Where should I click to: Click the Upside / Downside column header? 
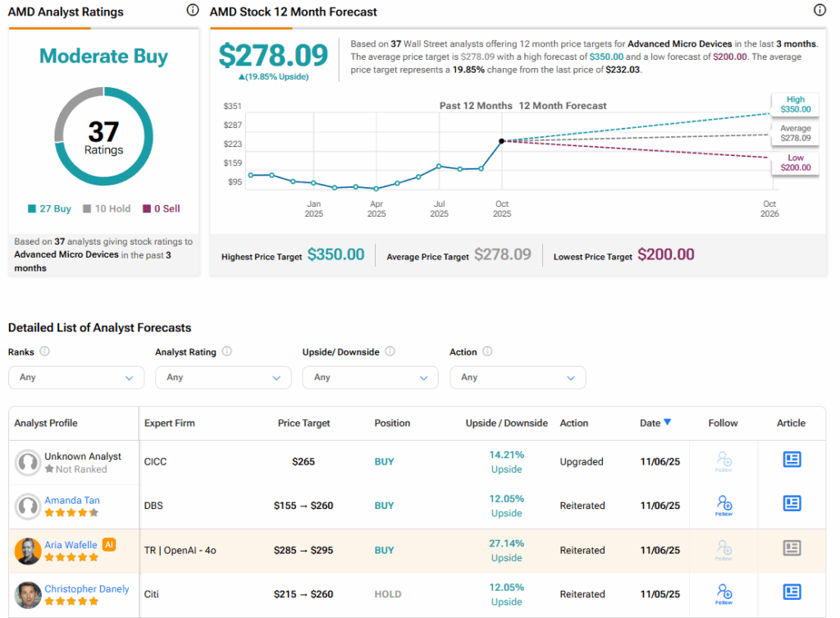tap(506, 423)
